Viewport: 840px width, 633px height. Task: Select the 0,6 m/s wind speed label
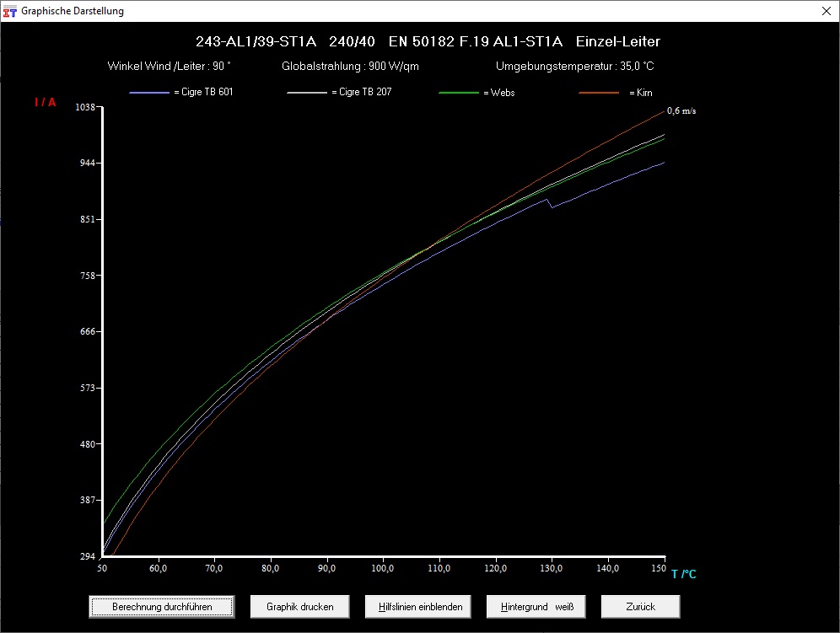point(681,110)
